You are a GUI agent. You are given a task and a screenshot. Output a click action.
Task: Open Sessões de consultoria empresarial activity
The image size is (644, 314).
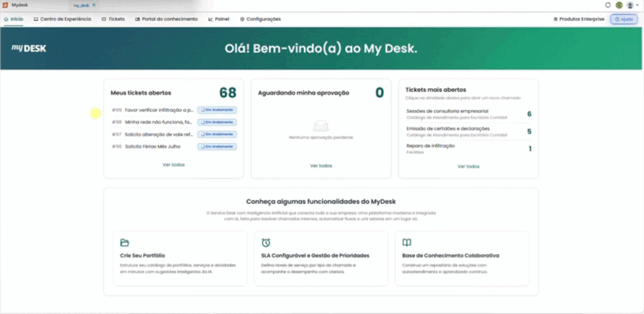point(448,111)
